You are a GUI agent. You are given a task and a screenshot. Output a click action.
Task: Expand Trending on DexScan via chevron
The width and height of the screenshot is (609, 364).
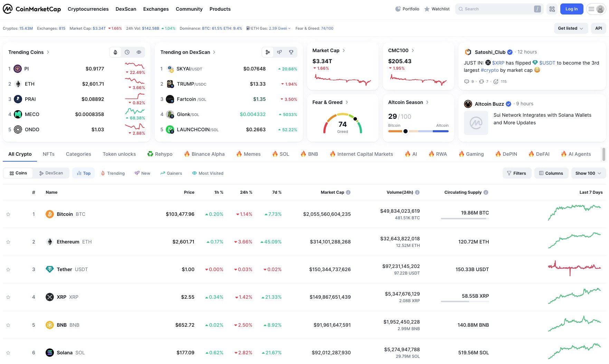pyautogui.click(x=214, y=52)
